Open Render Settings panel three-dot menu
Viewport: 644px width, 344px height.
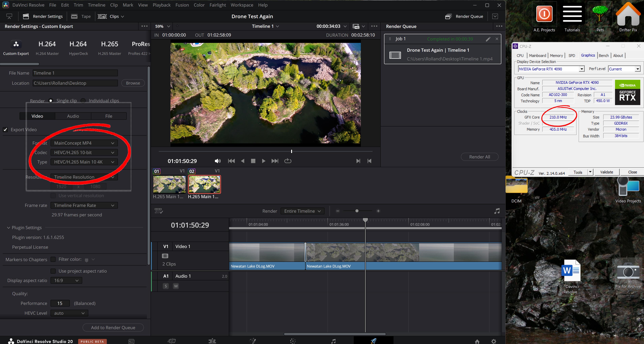144,26
